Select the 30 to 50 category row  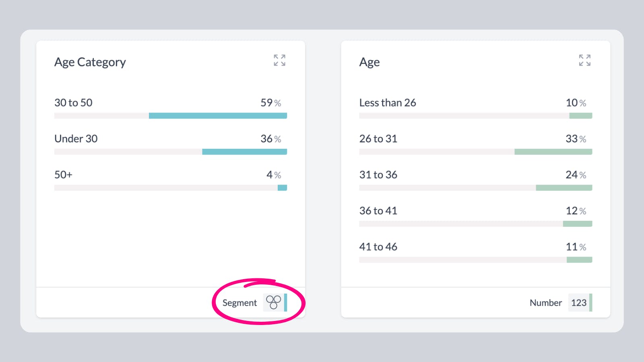[74, 103]
